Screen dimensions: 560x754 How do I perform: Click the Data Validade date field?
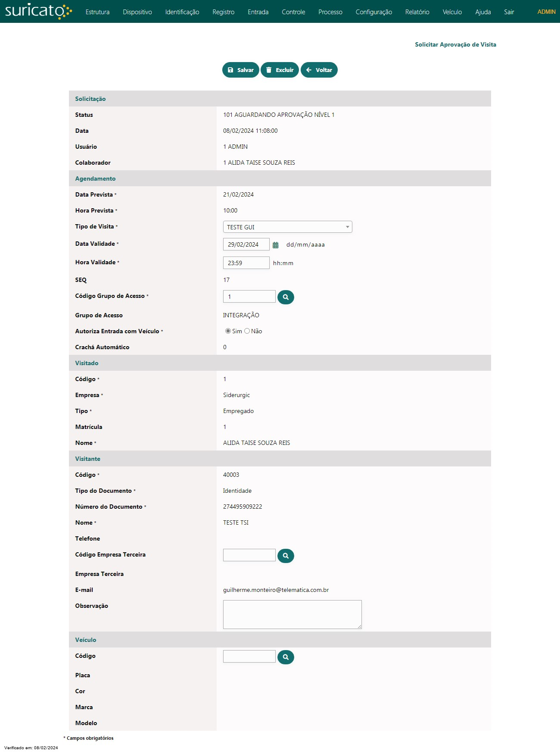point(246,244)
